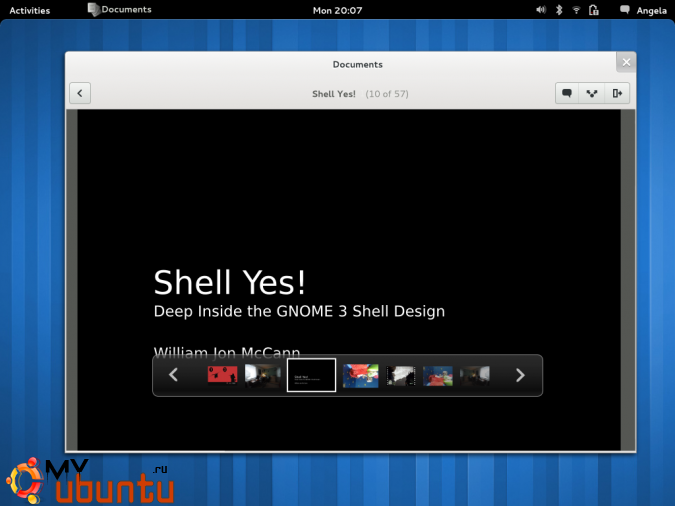Click the clock showing Mon 20:07
675x506 pixels.
click(x=337, y=10)
